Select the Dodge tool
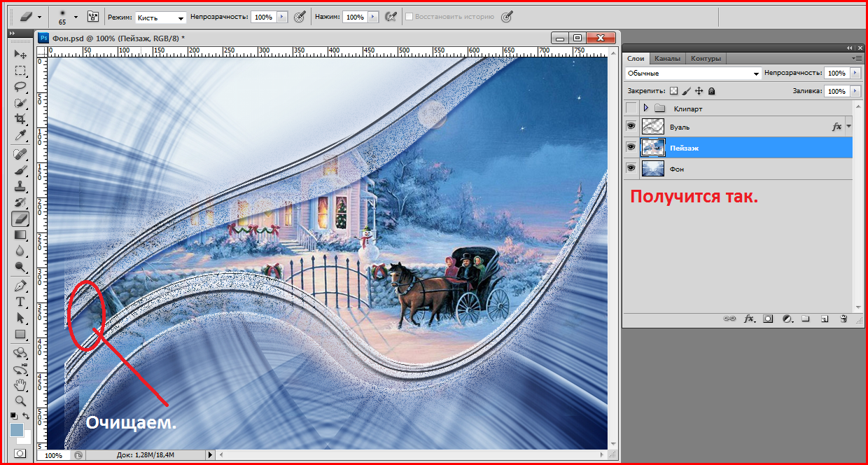The image size is (868, 465). click(21, 267)
